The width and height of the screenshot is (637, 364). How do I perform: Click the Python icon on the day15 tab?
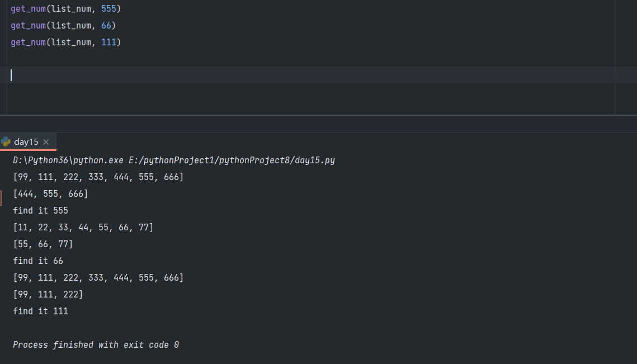pyautogui.click(x=6, y=141)
